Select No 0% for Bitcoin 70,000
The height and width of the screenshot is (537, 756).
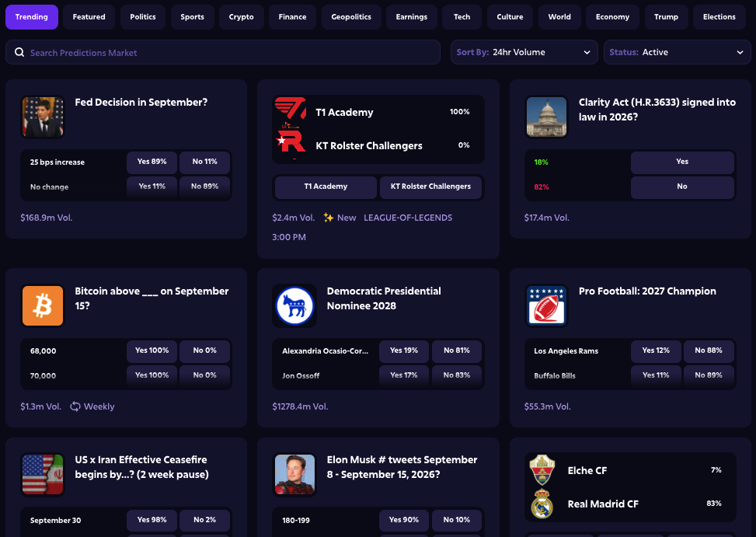click(205, 375)
